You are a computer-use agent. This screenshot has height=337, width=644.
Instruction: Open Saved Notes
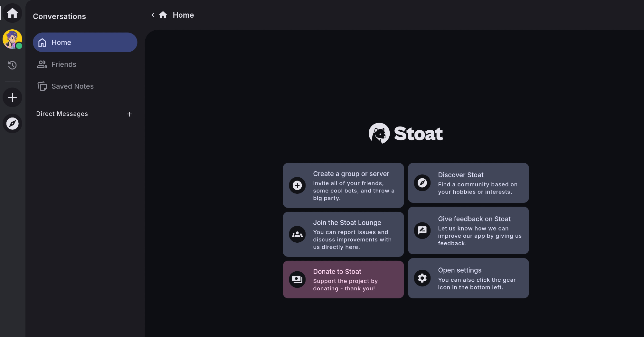click(72, 86)
